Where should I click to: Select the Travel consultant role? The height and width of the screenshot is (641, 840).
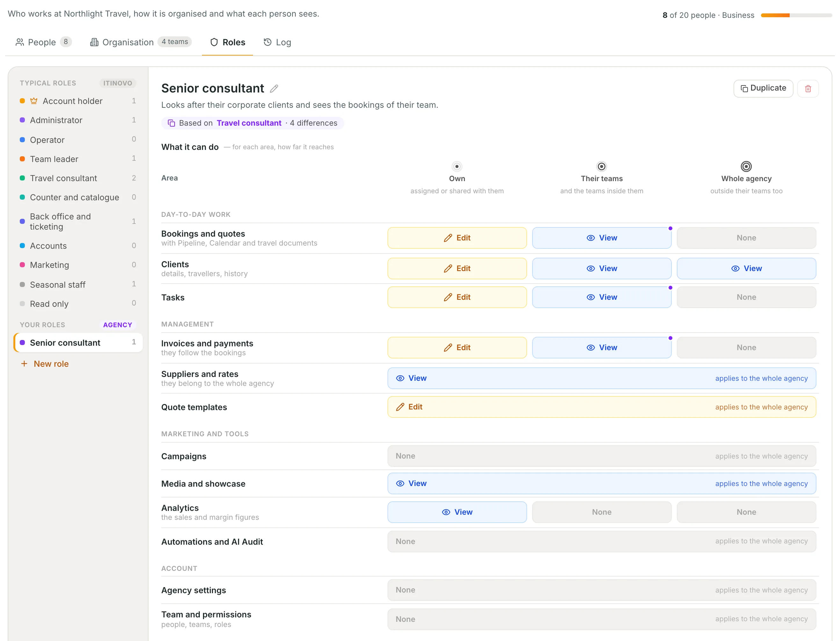click(x=78, y=178)
